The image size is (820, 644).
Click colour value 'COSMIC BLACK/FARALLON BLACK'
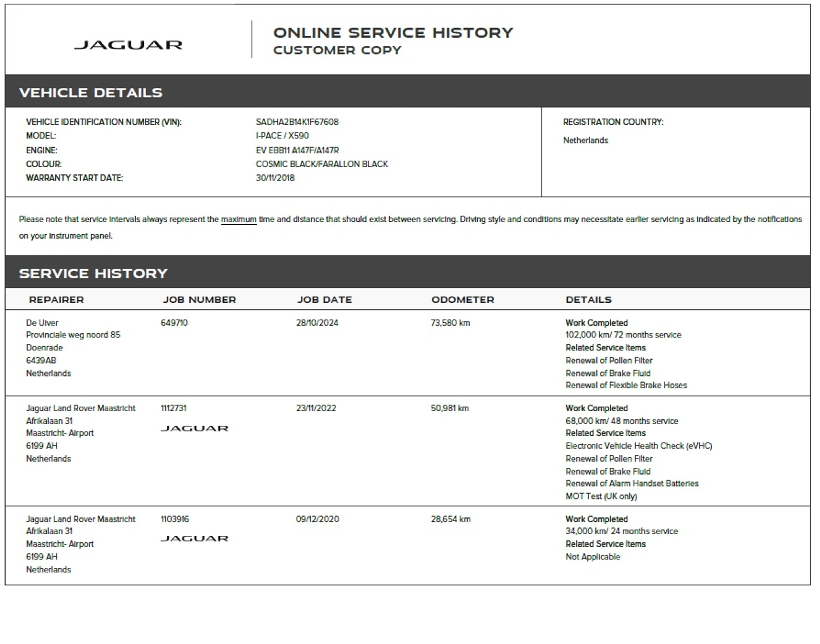click(322, 164)
